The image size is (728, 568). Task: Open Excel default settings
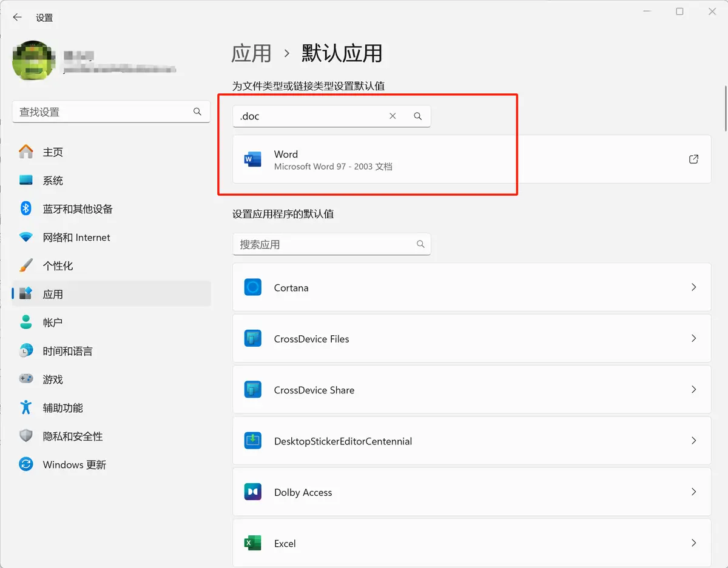pos(471,543)
